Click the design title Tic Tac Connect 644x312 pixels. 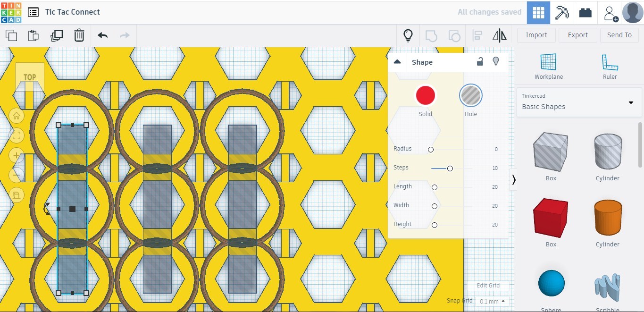(73, 12)
